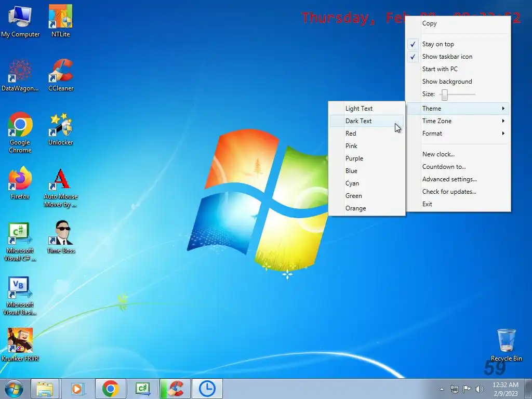Expand the Time Zone submenu
Screen dimensions: 532x399
coord(458,121)
